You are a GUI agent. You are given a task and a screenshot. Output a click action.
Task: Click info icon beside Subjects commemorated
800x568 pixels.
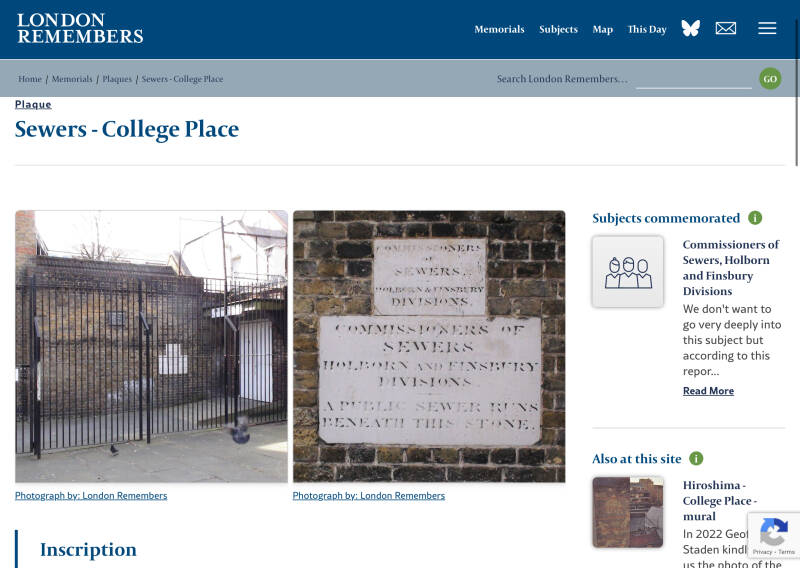[x=755, y=218]
